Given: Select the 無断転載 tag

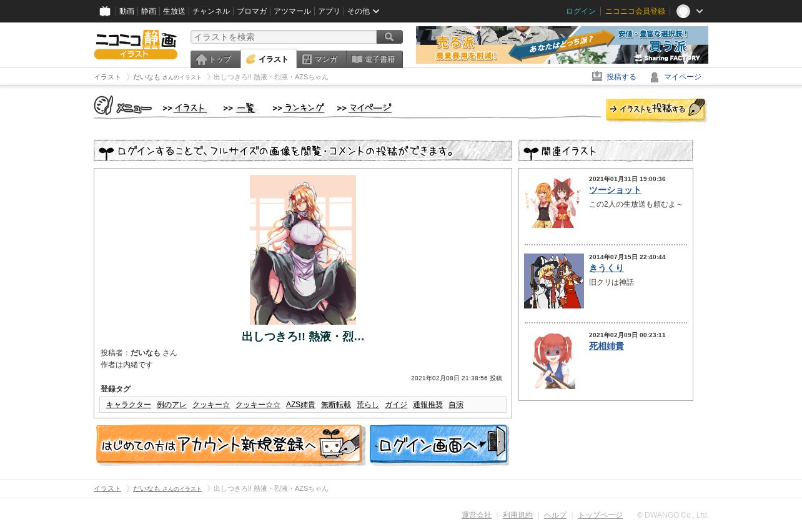Looking at the screenshot, I should pyautogui.click(x=336, y=405).
